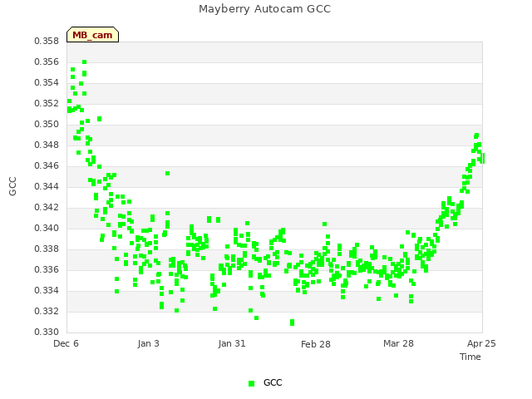Click the 0.334 y-axis tick label

pyautogui.click(x=47, y=290)
